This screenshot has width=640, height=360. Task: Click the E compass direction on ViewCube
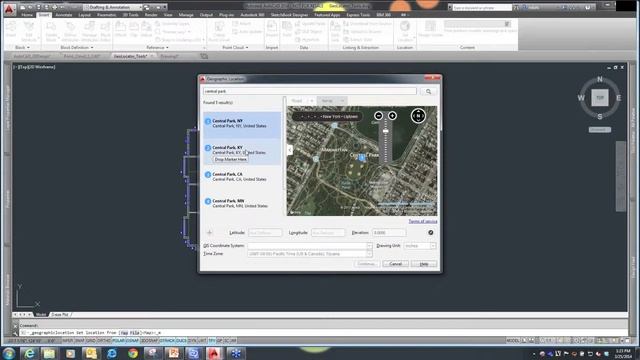619,98
